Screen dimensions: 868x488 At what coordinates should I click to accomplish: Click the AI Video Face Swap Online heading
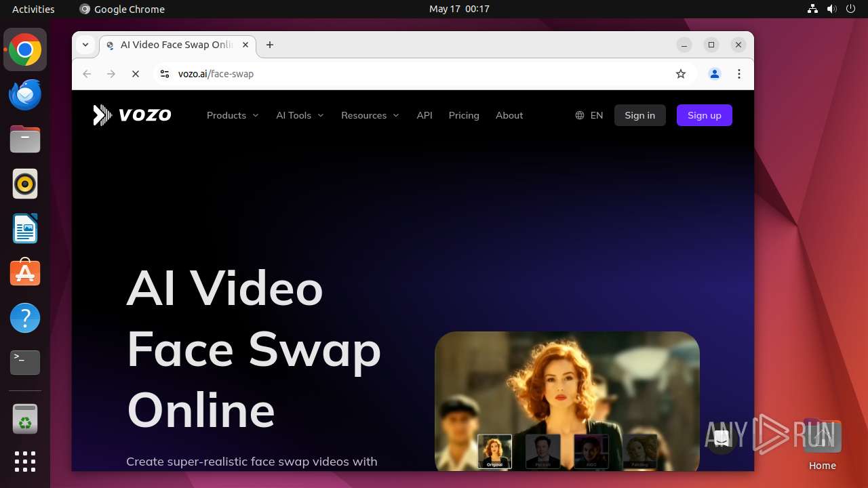254,349
